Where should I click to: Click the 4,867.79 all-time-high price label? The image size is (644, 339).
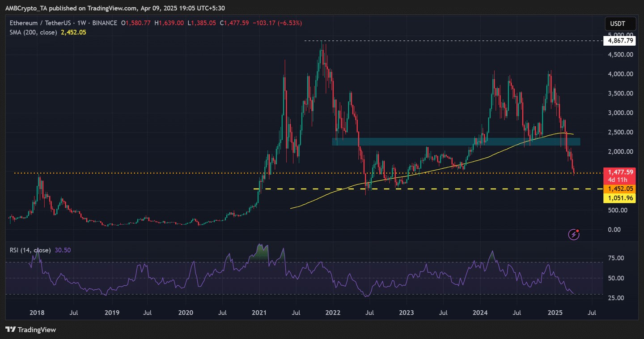[x=619, y=41]
